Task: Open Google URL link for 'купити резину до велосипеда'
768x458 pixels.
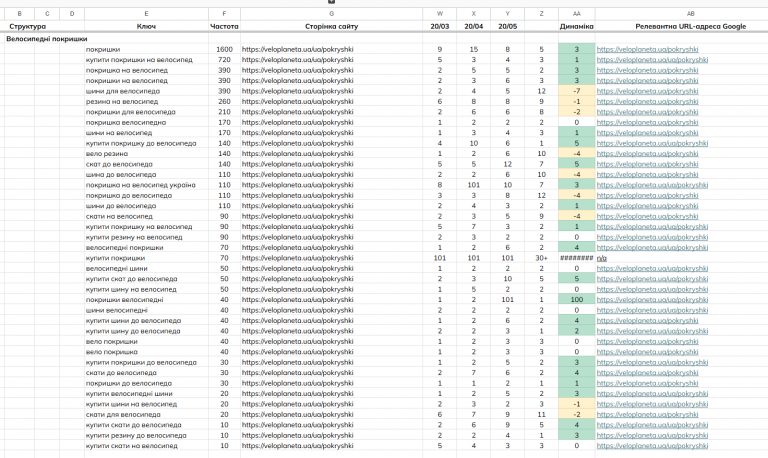Action: click(652, 435)
